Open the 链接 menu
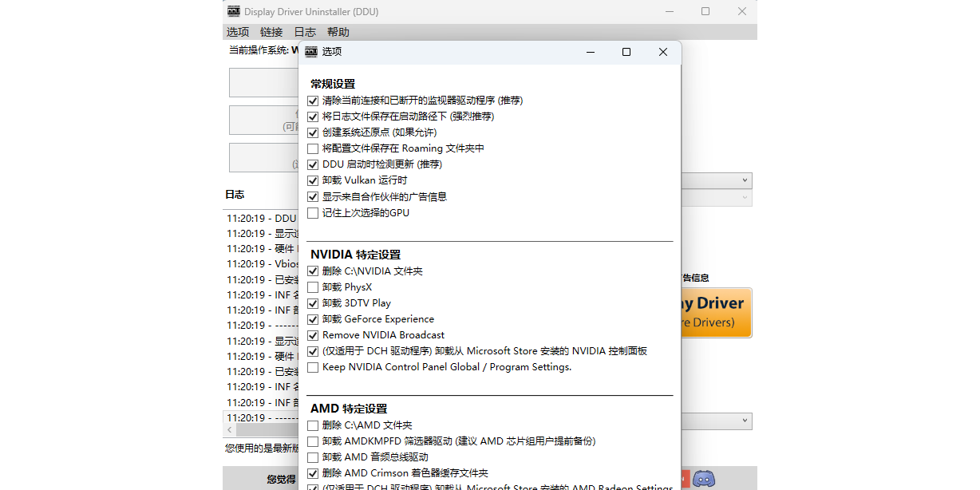 coord(271,32)
